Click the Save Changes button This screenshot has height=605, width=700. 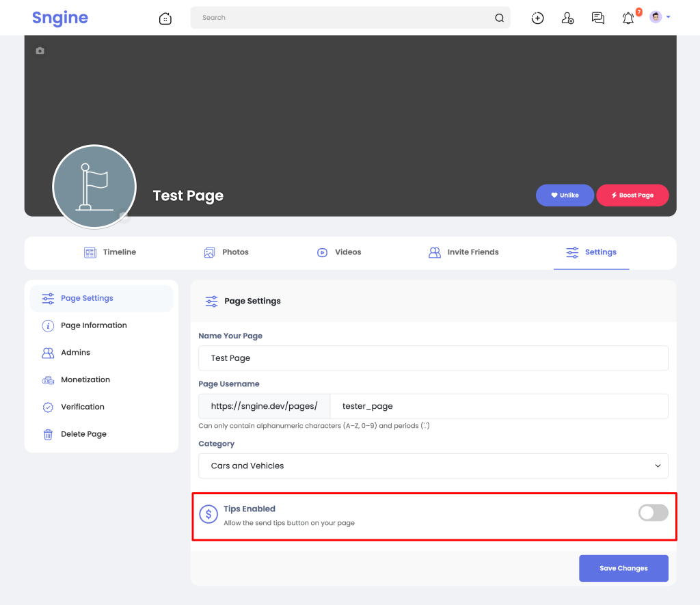[x=623, y=568]
